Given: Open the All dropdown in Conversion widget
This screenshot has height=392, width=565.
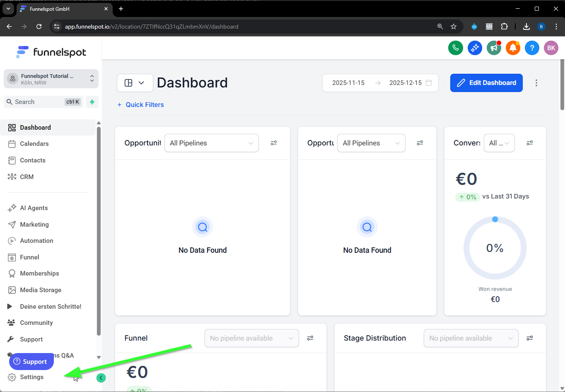Looking at the screenshot, I should 499,143.
